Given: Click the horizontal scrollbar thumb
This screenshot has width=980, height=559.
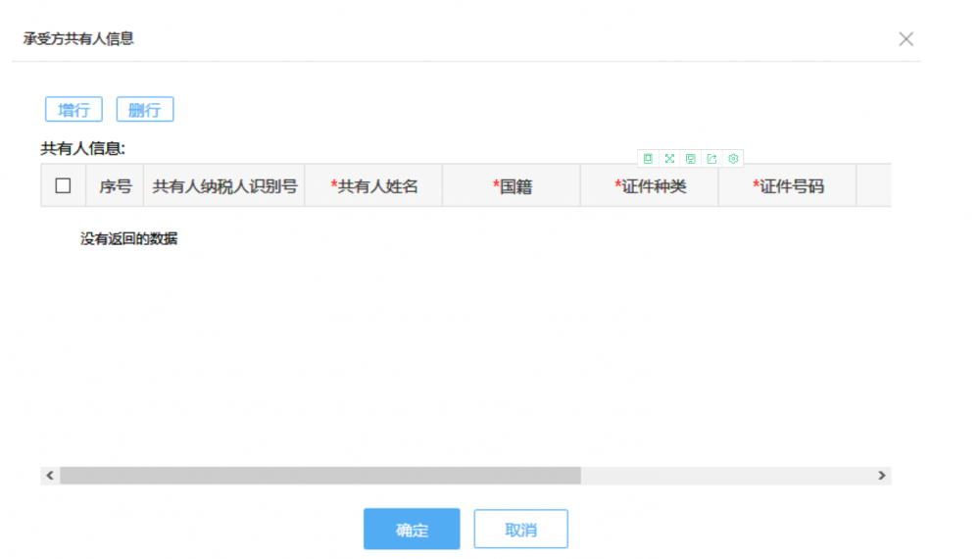Looking at the screenshot, I should click(x=319, y=476).
